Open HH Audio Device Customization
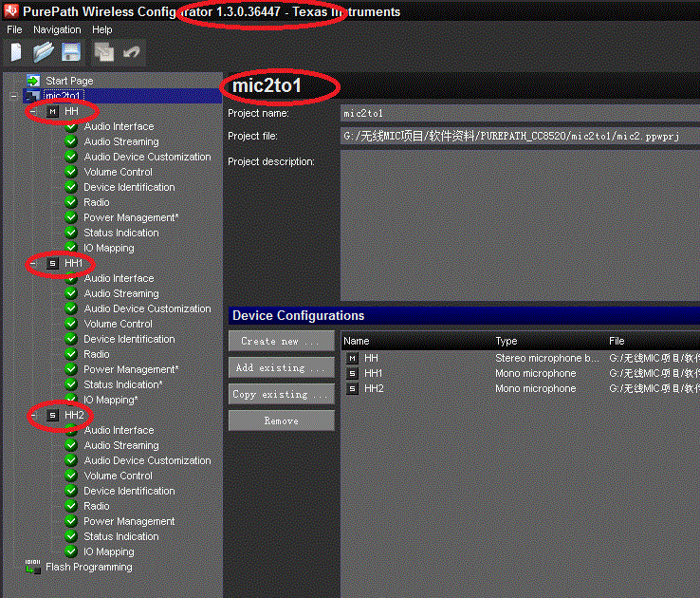The width and height of the screenshot is (700, 598). [x=147, y=157]
